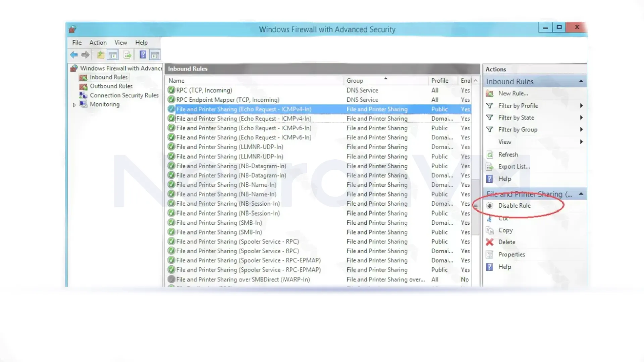Image resolution: width=644 pixels, height=362 pixels.
Task: Click the export list toolbar icon
Action: (x=127, y=55)
